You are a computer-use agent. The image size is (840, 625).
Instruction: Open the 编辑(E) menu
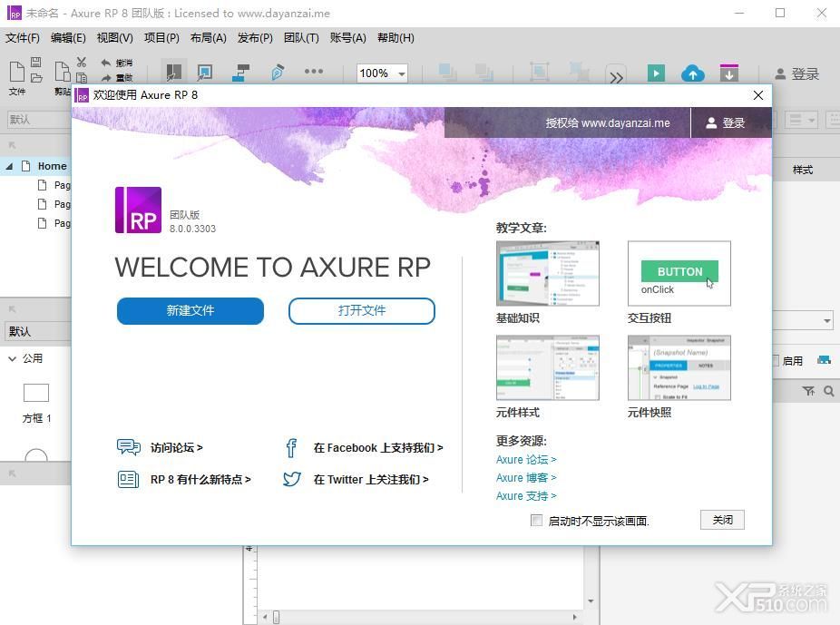68,38
